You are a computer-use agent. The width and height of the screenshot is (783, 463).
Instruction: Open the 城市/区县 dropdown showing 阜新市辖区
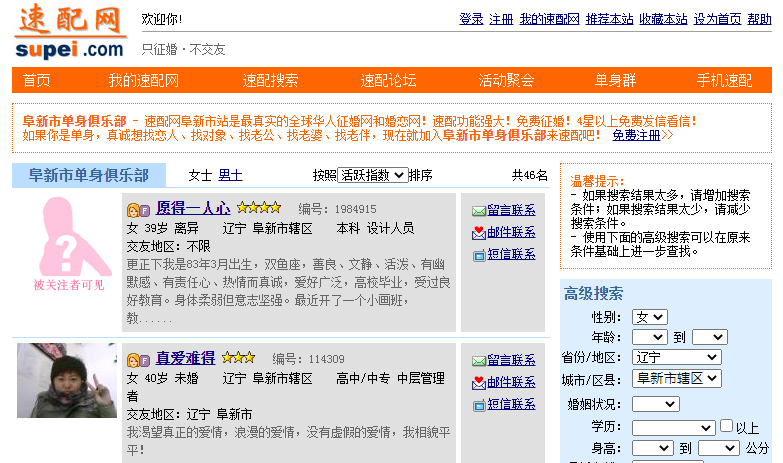(677, 378)
